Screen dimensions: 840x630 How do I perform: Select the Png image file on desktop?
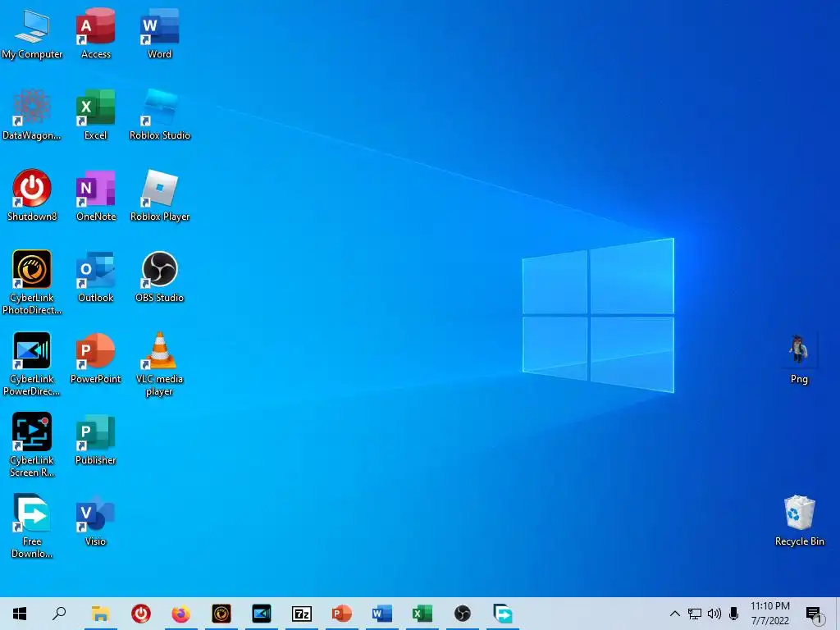[799, 359]
